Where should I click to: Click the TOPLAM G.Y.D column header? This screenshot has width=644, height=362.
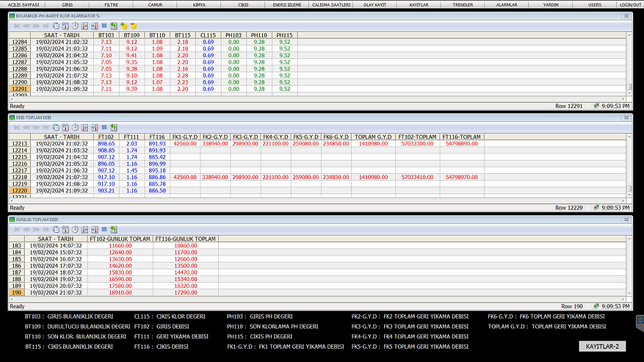click(374, 137)
